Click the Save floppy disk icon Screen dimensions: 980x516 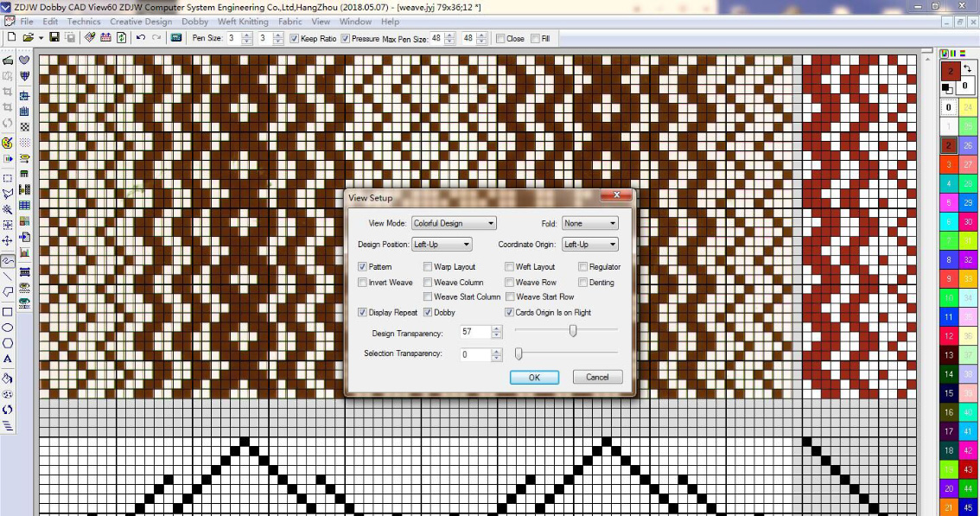[54, 38]
